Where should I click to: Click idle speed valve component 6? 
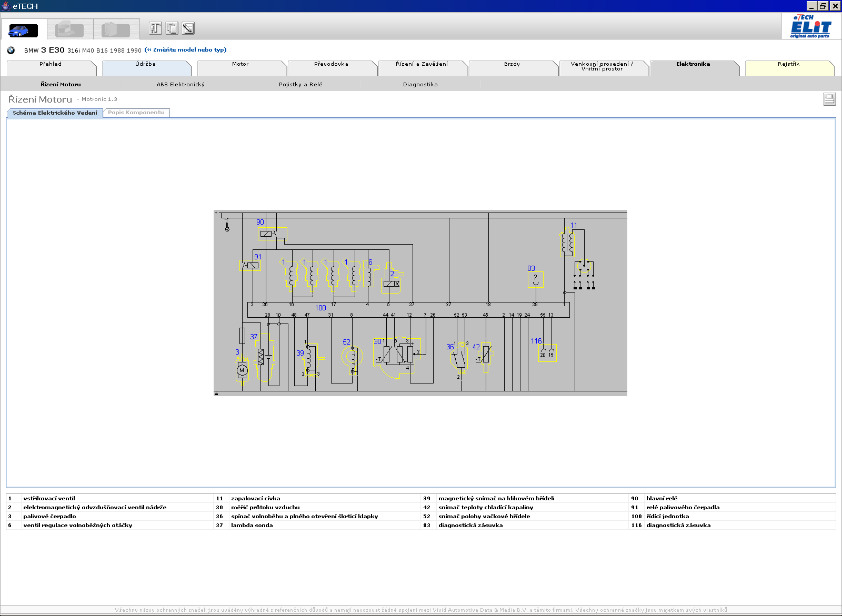[x=370, y=273]
